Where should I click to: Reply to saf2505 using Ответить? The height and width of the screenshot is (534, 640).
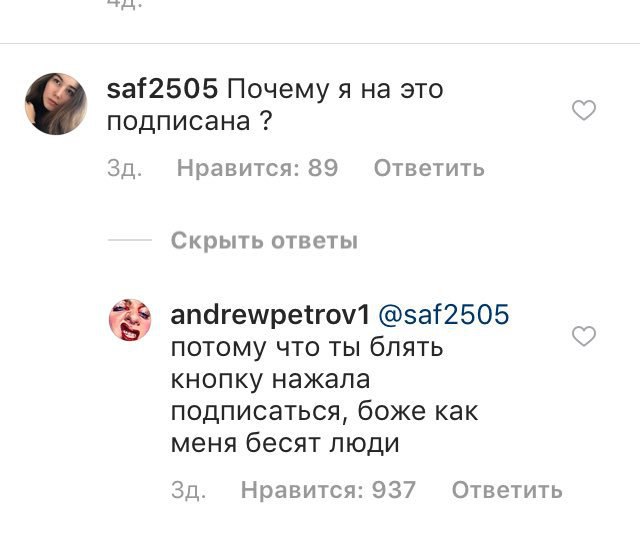click(x=429, y=168)
